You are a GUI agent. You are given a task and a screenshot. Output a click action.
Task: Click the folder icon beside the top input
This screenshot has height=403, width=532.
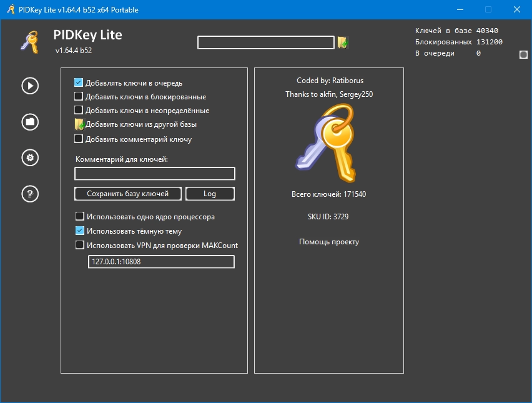pyautogui.click(x=343, y=42)
